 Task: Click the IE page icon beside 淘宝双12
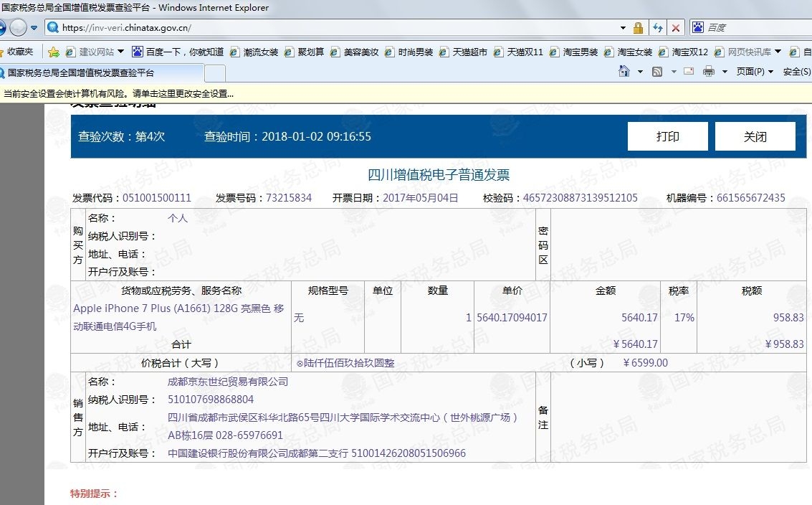pyautogui.click(x=664, y=52)
